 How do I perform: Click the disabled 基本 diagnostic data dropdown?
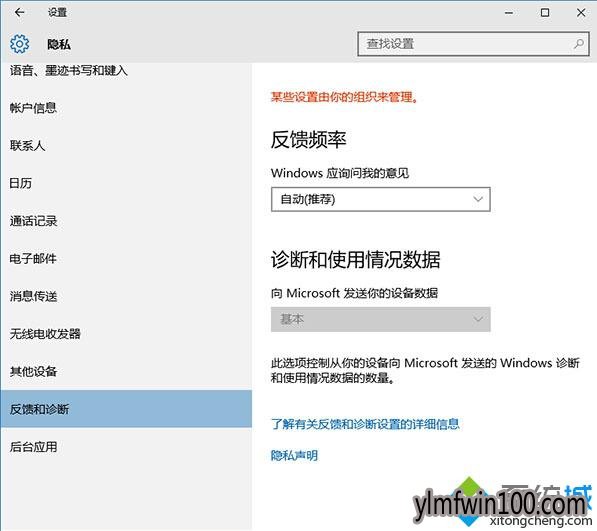pos(380,319)
